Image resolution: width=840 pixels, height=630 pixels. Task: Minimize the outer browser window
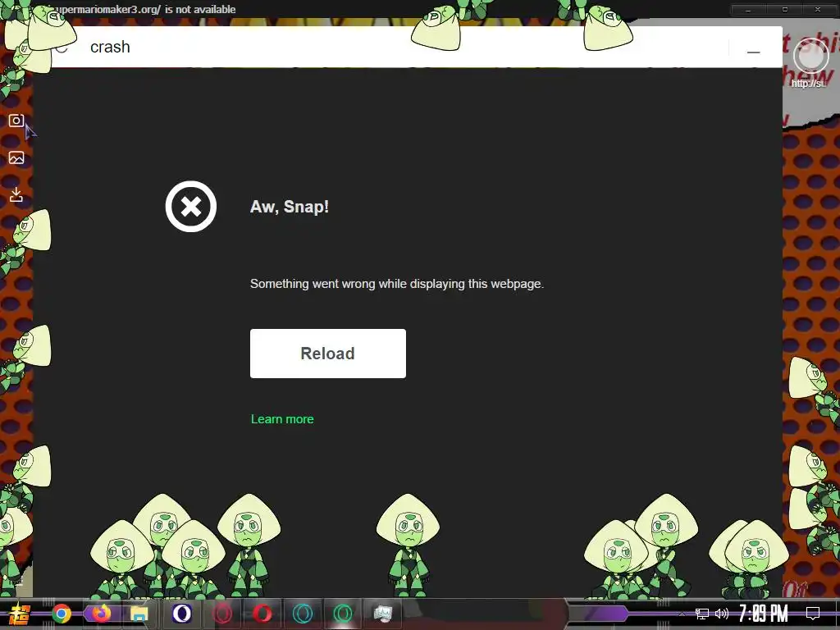tap(748, 10)
